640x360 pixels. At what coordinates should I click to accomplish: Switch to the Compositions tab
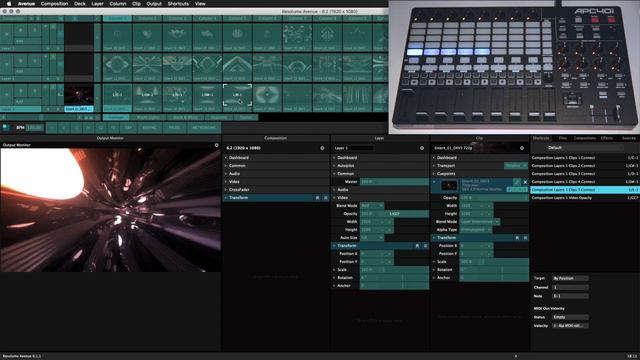(584, 138)
